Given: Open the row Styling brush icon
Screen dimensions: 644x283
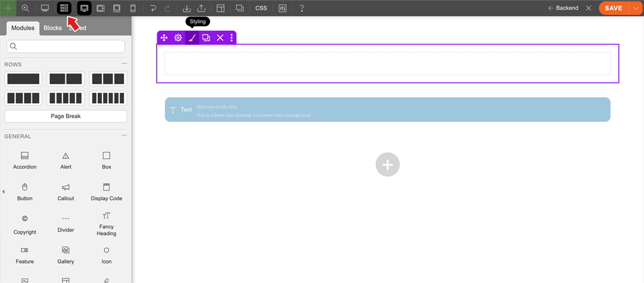Looking at the screenshot, I should point(192,38).
